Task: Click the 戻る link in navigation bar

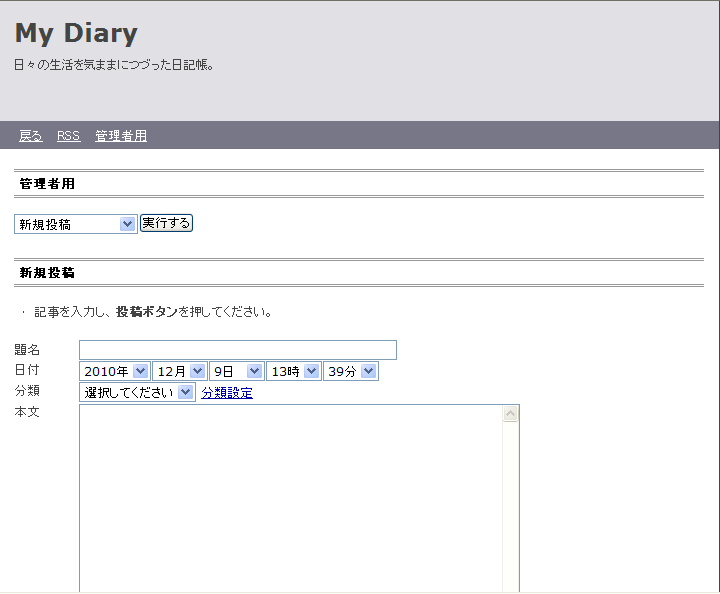Action: click(30, 136)
